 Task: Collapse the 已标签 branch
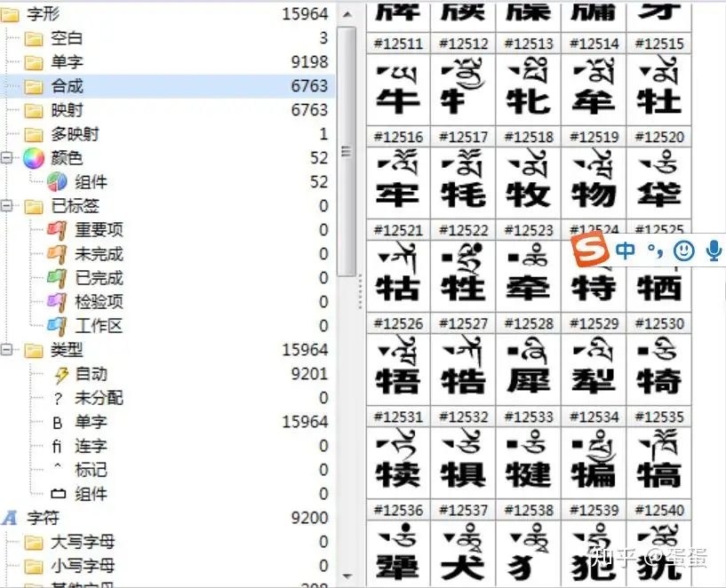click(5, 205)
